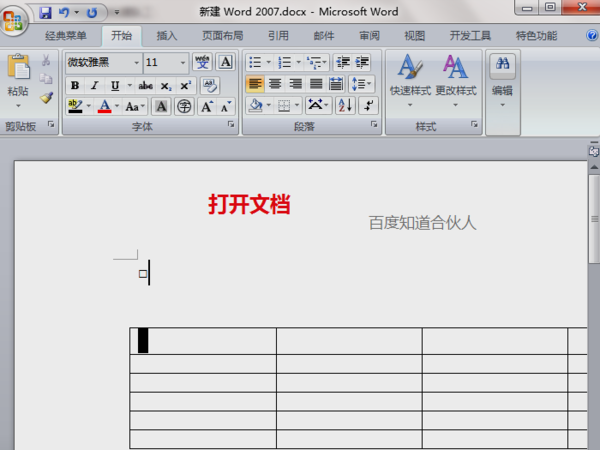Insert enclosed character (字)
Viewport: 600px width, 450px height.
coord(184,106)
